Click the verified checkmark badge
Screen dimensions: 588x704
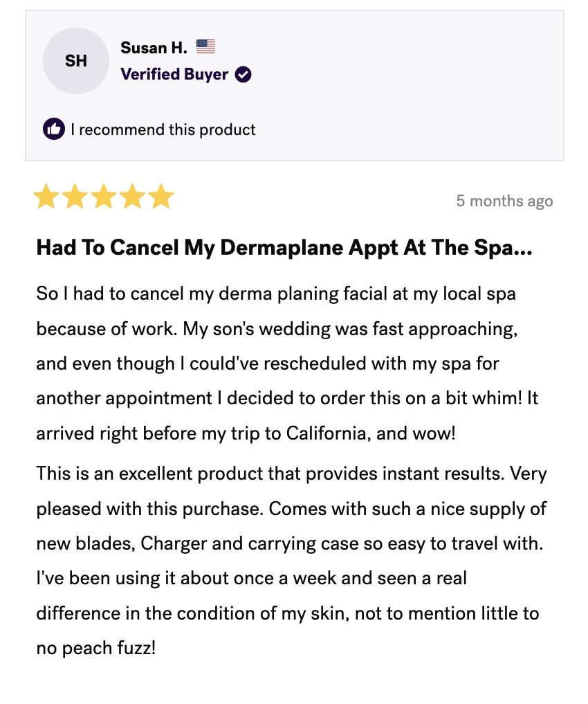(x=243, y=75)
